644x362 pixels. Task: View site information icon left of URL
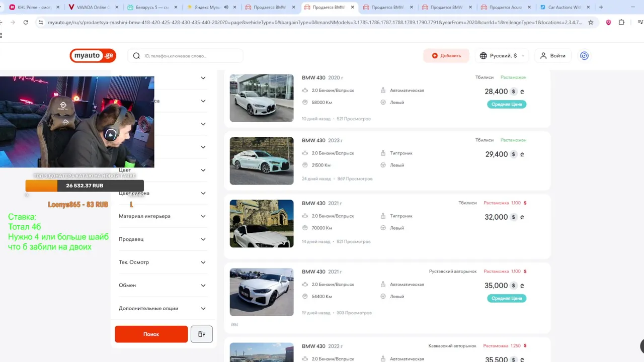[41, 22]
